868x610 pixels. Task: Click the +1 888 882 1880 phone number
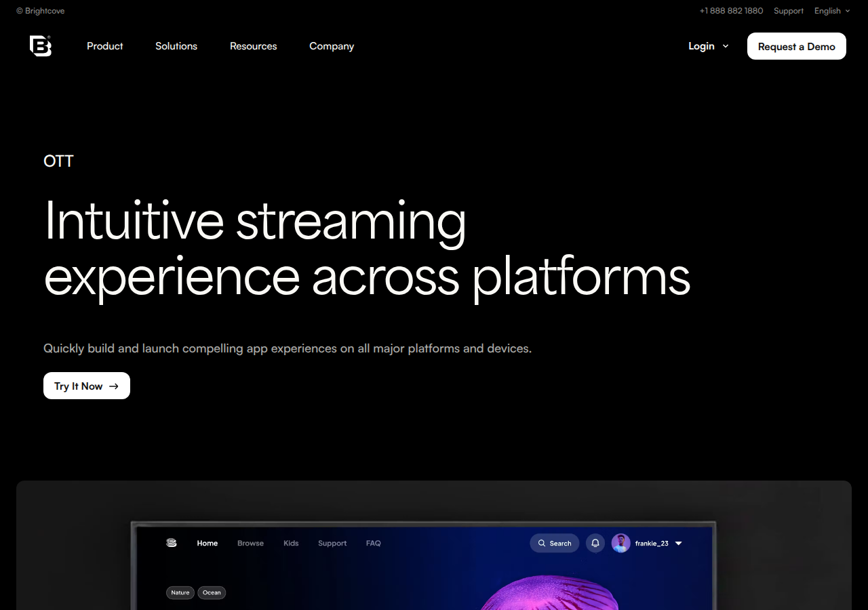click(x=731, y=11)
